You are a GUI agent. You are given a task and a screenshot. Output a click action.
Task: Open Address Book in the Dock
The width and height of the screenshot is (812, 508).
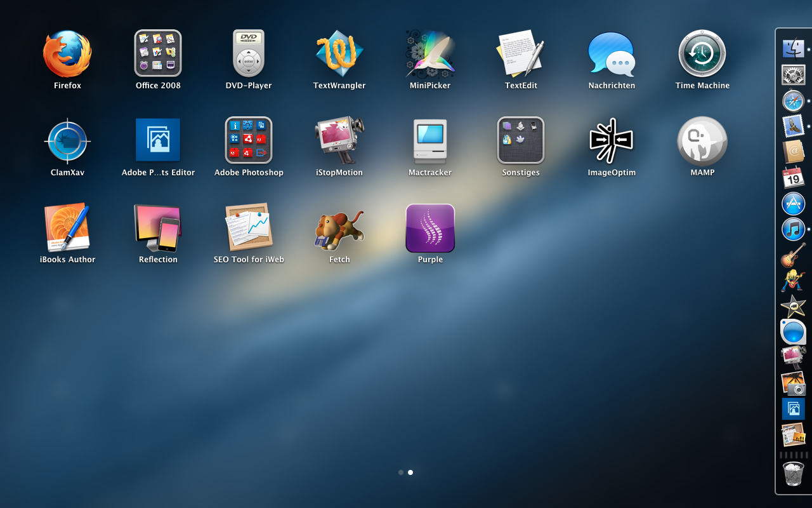(793, 152)
